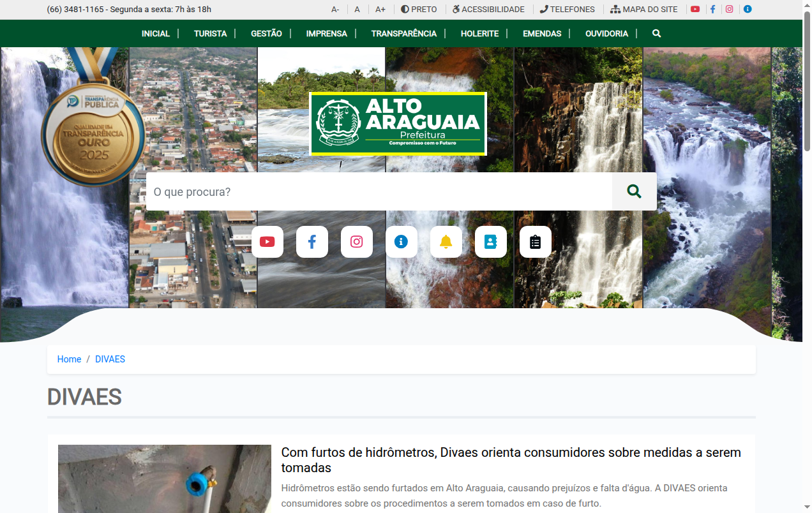The width and height of the screenshot is (812, 513).
Task: Click the hydrometer article thumbnail image
Action: click(165, 479)
